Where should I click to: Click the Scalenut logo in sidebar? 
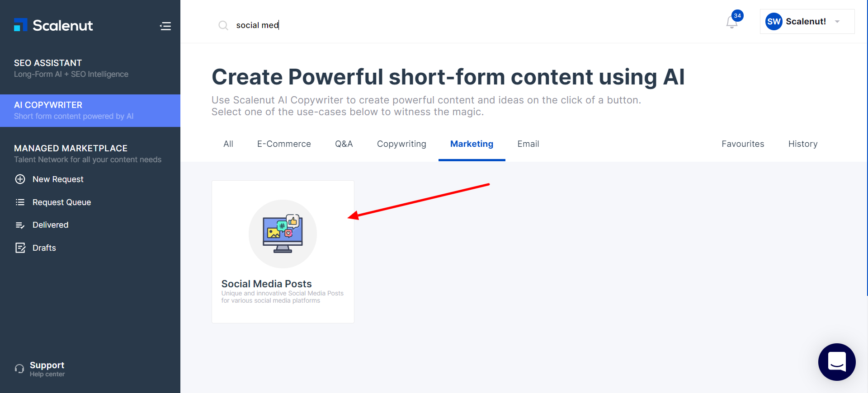click(x=53, y=25)
